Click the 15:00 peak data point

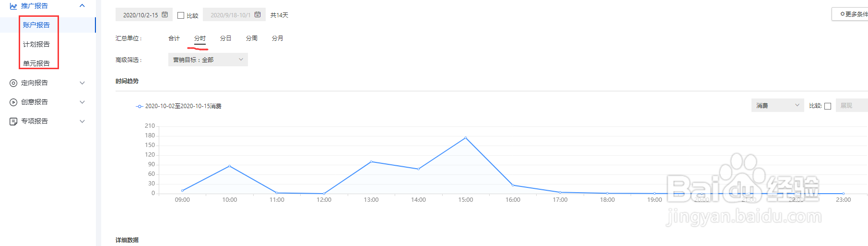[x=466, y=138]
